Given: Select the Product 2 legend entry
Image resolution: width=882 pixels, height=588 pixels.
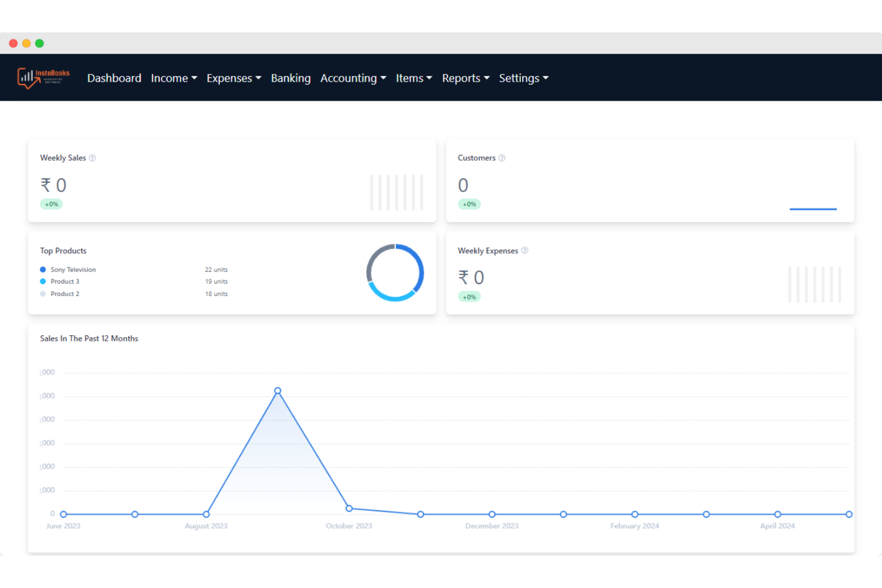Looking at the screenshot, I should click(64, 294).
